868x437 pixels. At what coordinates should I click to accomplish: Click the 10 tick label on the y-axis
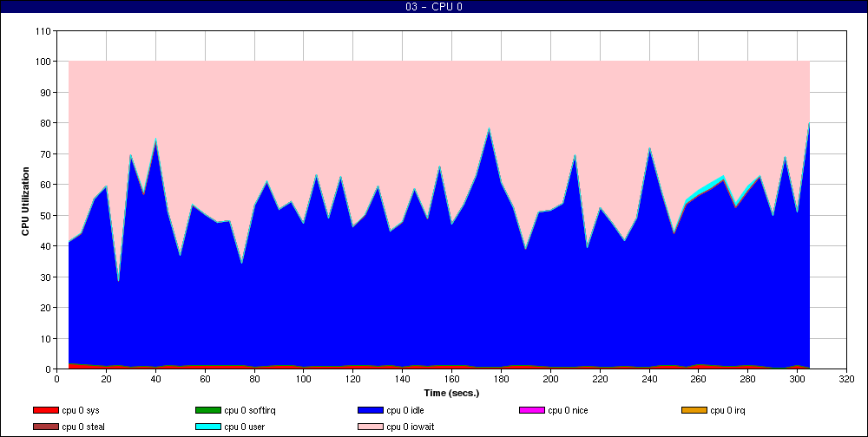tap(47, 338)
